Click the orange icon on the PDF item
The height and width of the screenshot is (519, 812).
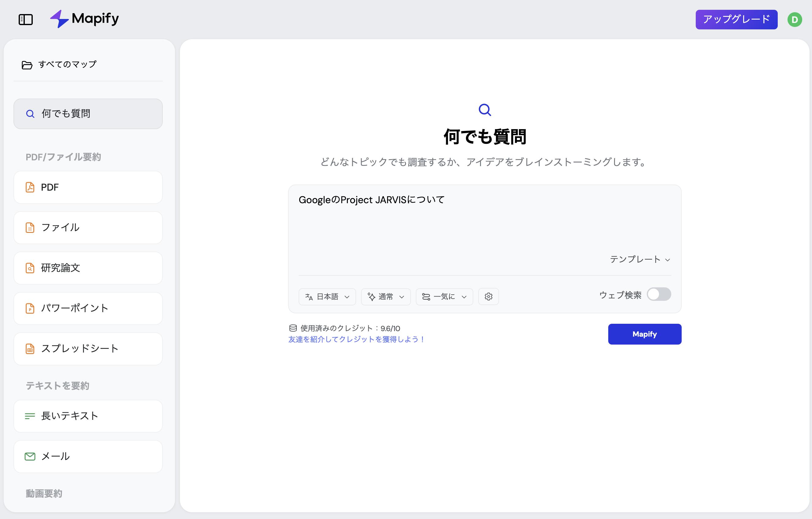click(30, 187)
